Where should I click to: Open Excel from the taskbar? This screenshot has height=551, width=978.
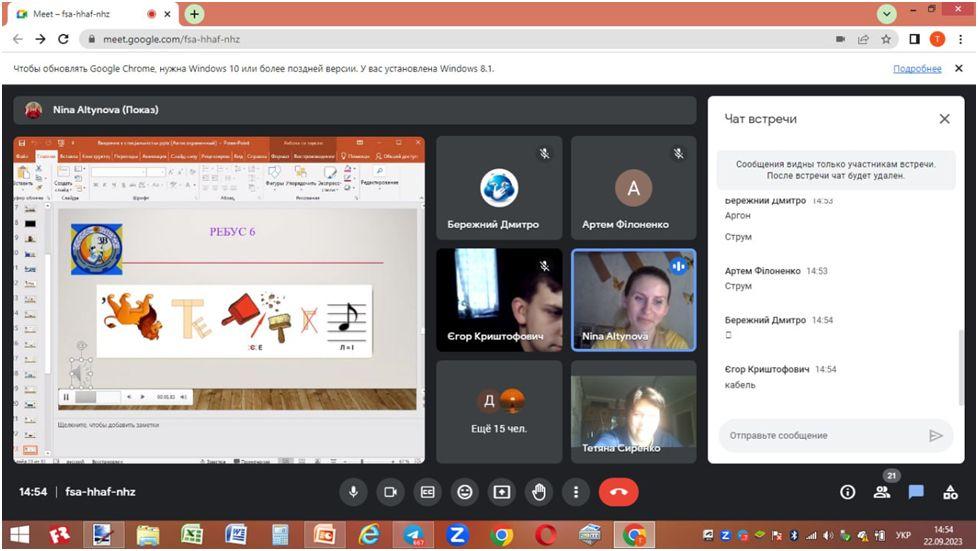click(191, 535)
